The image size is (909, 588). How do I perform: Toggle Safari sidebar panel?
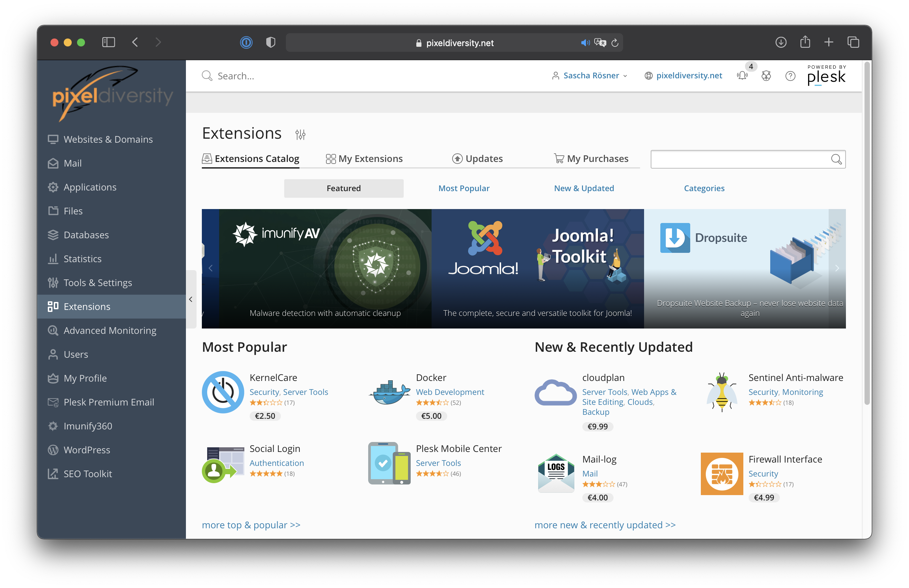109,42
